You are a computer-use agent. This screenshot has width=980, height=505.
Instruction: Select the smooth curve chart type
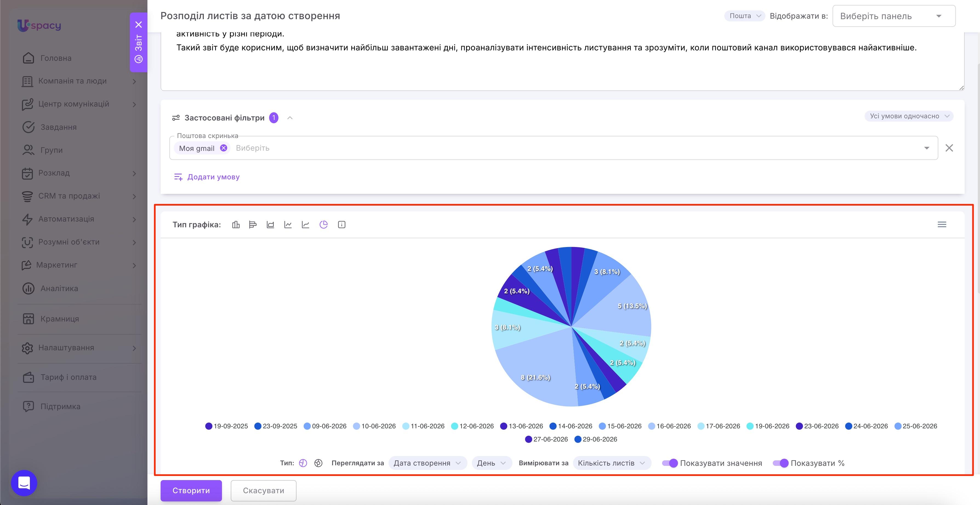point(306,225)
